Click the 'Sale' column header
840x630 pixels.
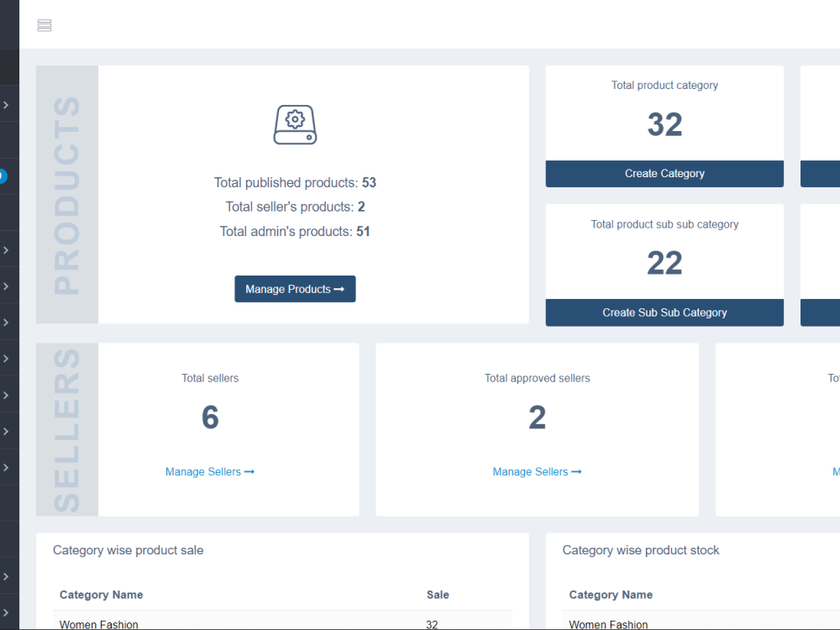(438, 595)
